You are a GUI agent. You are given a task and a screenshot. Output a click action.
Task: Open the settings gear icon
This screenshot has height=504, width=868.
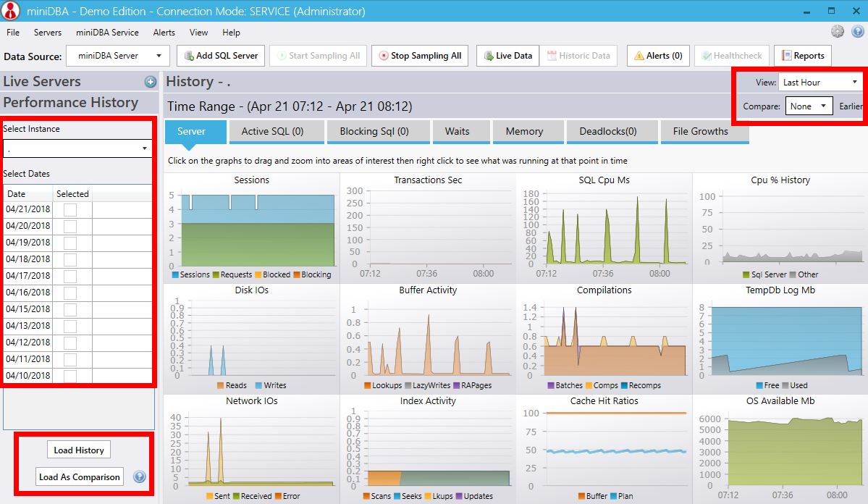[x=838, y=32]
